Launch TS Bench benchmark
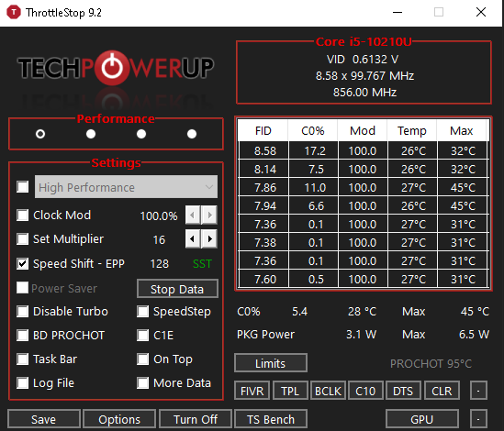This screenshot has width=504, height=431. point(271,419)
